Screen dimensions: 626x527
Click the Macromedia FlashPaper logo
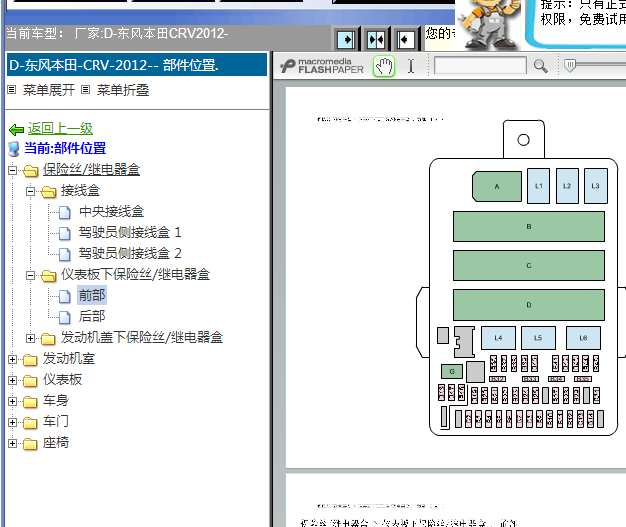pyautogui.click(x=322, y=66)
